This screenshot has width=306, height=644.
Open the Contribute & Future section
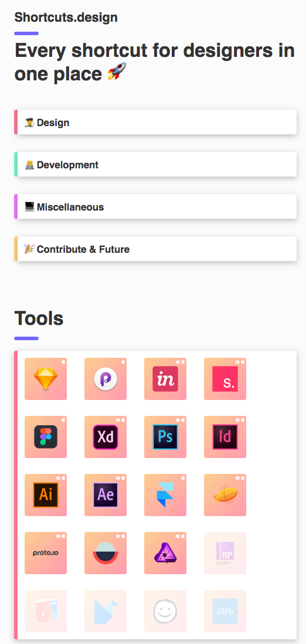[x=155, y=249]
